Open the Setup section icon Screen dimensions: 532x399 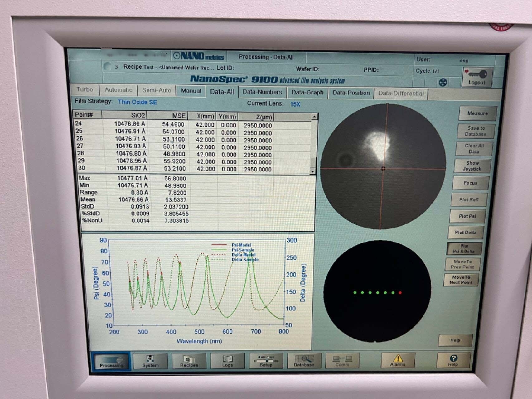266,361
